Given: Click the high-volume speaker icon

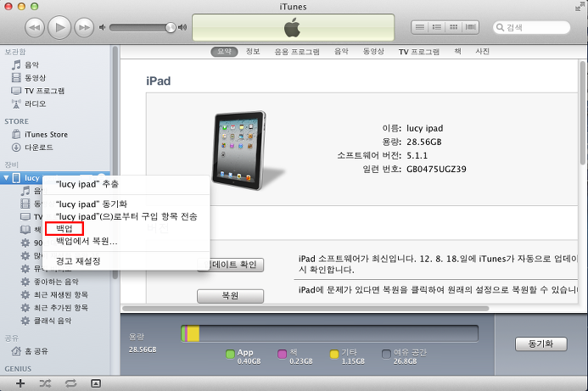Looking at the screenshot, I should [x=182, y=27].
